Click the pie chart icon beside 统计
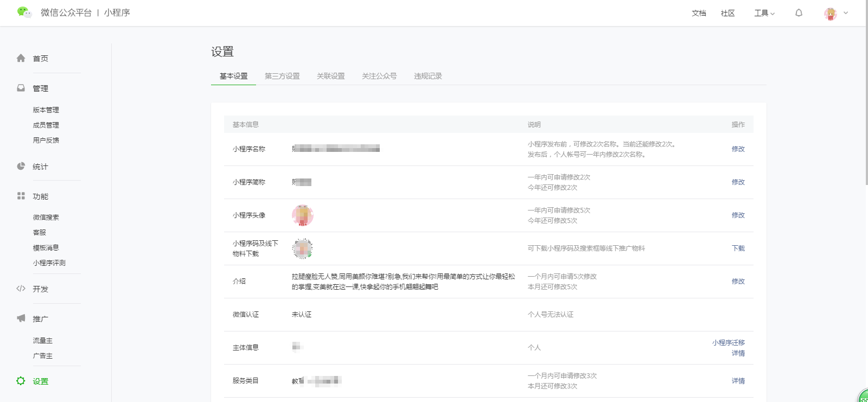This screenshot has height=402, width=868. (21, 166)
